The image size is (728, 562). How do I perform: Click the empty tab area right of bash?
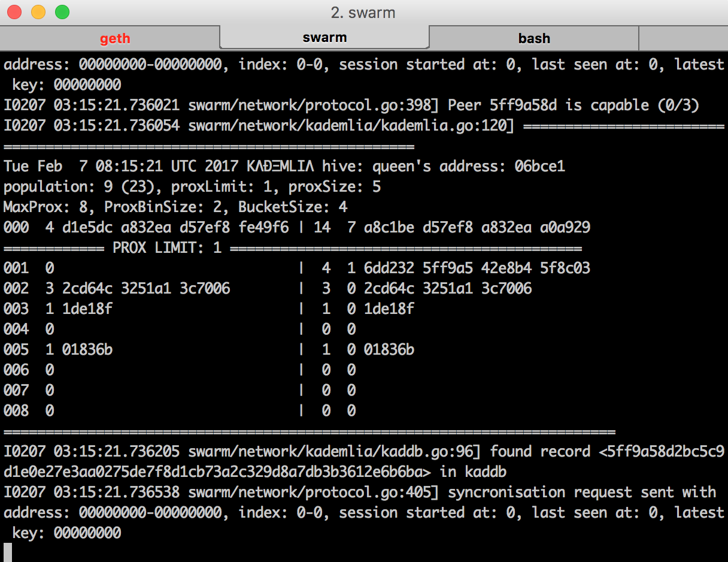(x=683, y=39)
